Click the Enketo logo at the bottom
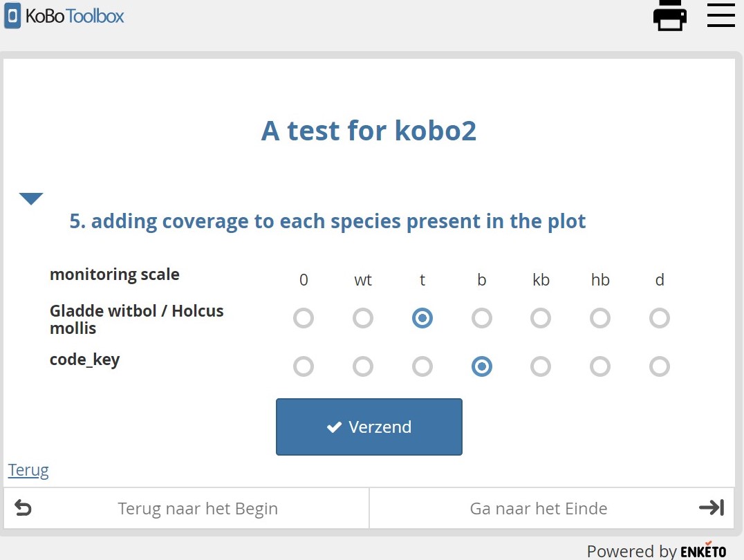The height and width of the screenshot is (560, 744). [703, 551]
